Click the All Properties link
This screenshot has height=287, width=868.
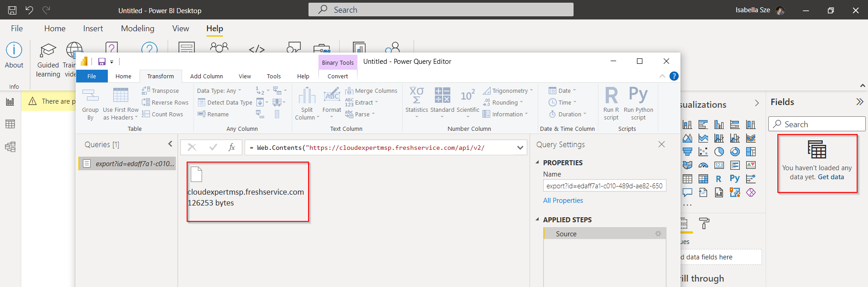[563, 200]
